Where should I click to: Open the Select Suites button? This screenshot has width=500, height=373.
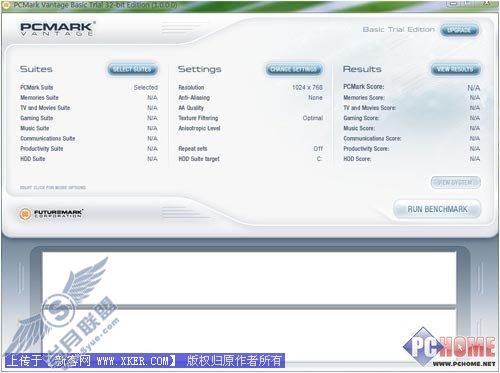point(132,69)
